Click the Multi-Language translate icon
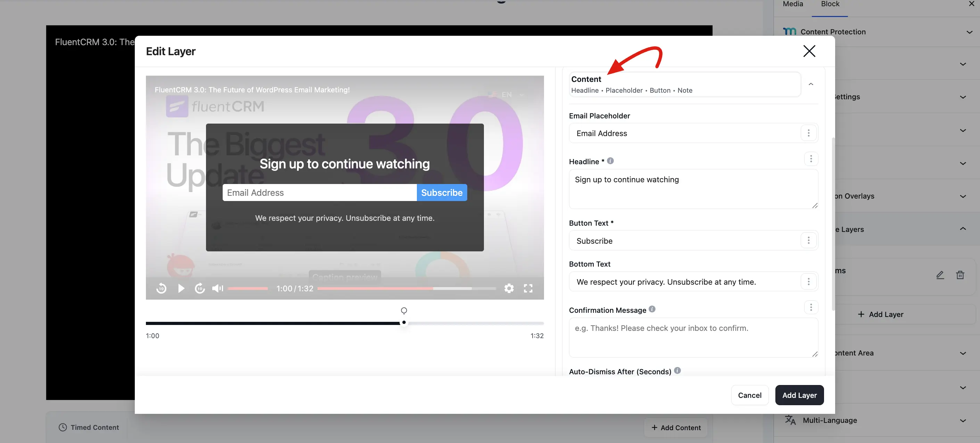The width and height of the screenshot is (980, 443). tap(790, 420)
